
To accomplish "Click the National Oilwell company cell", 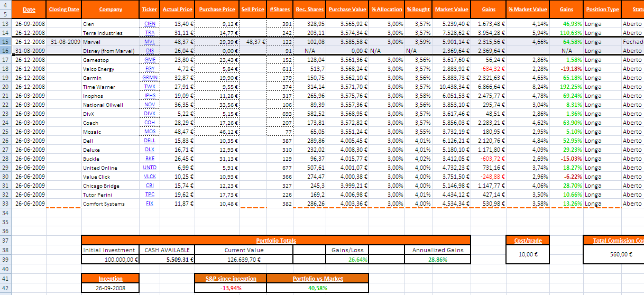I will click(111, 105).
